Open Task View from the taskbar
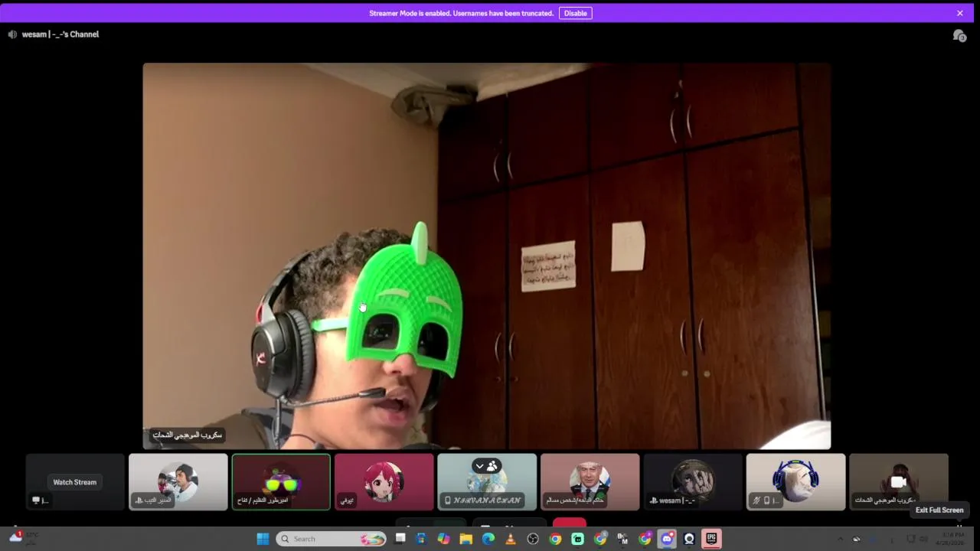980x551 pixels. (400, 539)
